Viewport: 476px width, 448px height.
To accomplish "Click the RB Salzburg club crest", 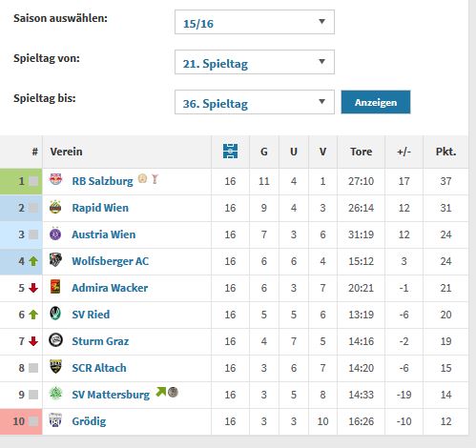I will coord(55,180).
